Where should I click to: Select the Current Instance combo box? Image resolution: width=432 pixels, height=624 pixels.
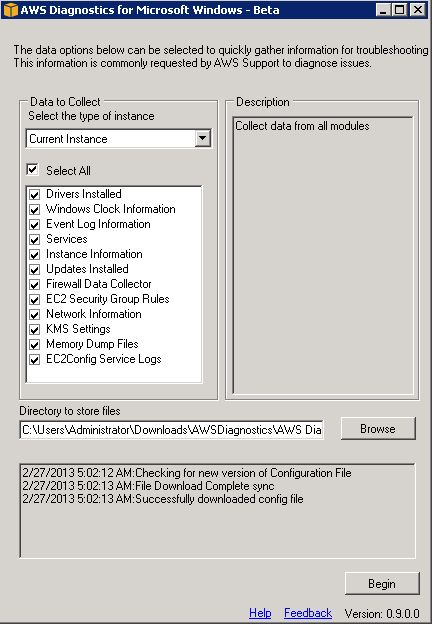tap(118, 138)
